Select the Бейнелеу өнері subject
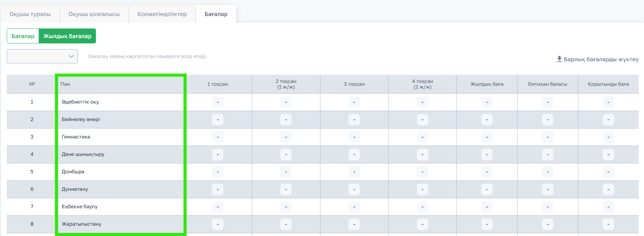 [x=81, y=119]
